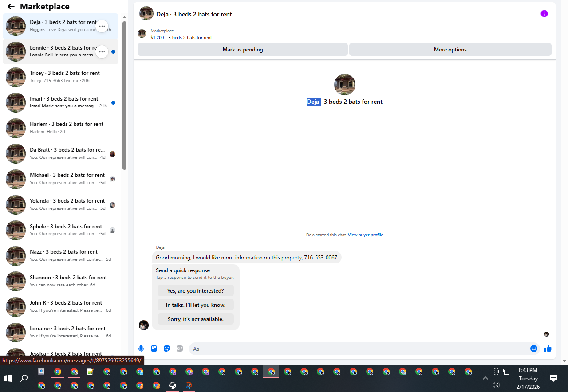Click the Meet Now camera tray icon

click(x=496, y=372)
